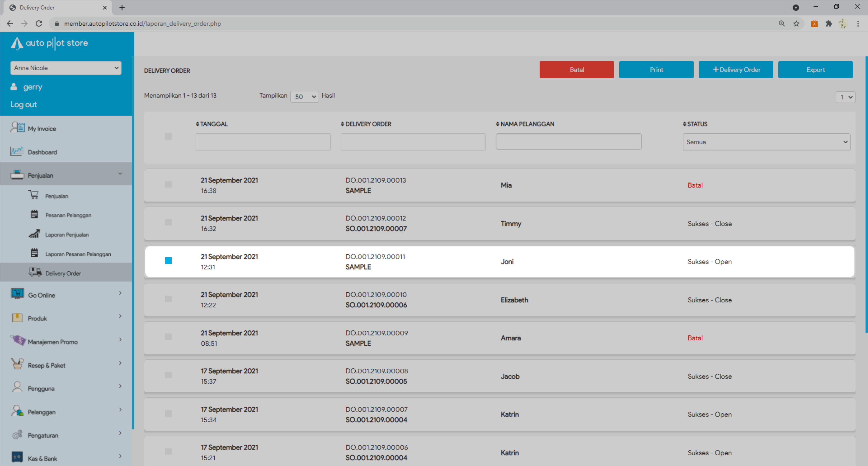The image size is (868, 466).
Task: Uncheck the selected Joni delivery order row
Action: pos(168,261)
